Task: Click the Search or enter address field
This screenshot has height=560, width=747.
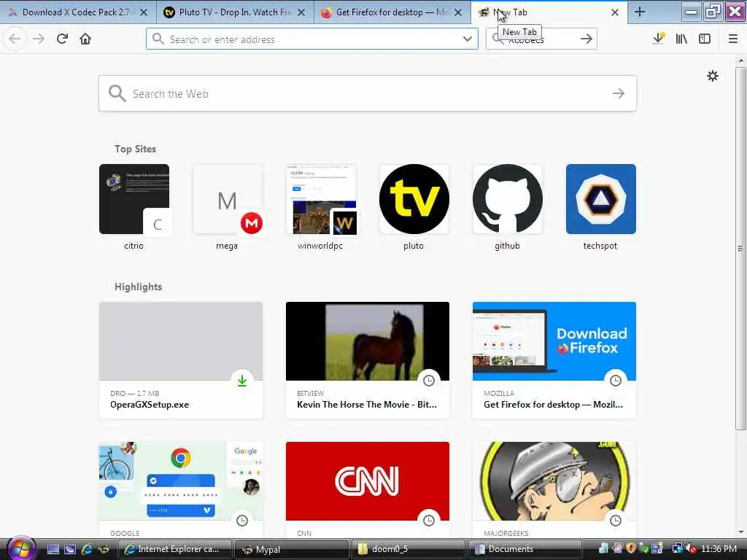Action: coord(312,39)
